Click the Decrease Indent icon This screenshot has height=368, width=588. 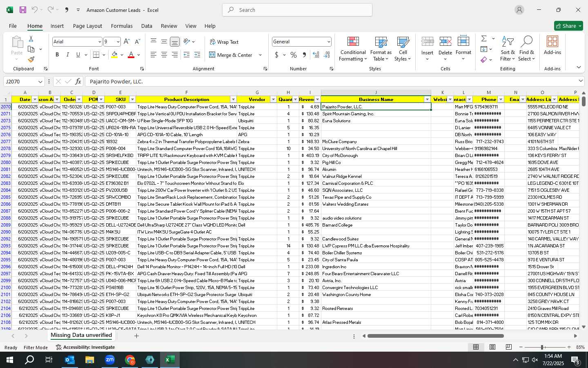click(x=187, y=55)
